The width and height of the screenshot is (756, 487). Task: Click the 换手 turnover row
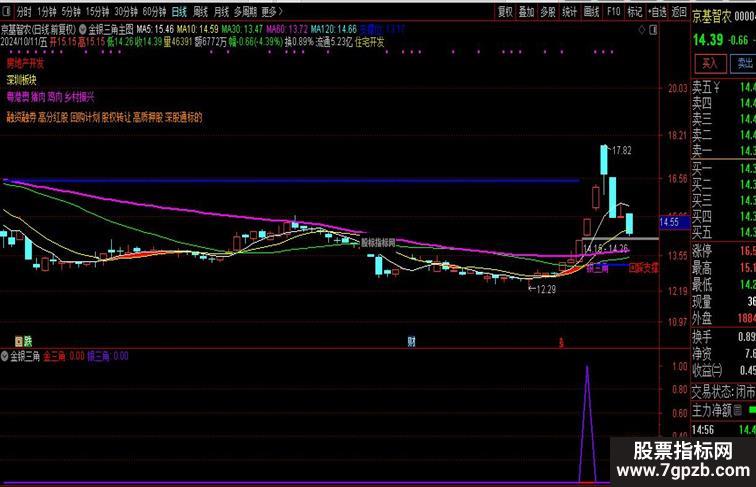[724, 337]
